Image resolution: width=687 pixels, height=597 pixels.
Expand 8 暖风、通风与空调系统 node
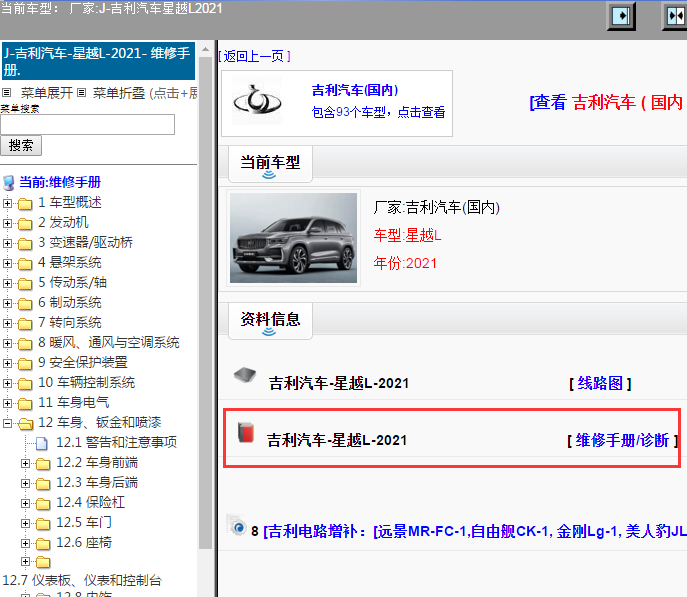click(x=7, y=343)
